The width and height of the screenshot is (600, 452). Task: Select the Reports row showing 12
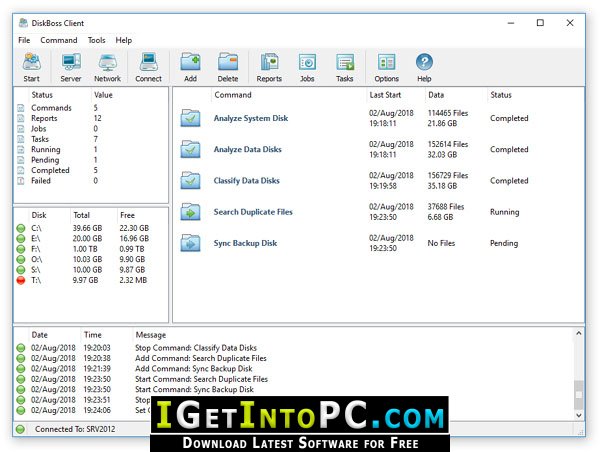pos(91,118)
